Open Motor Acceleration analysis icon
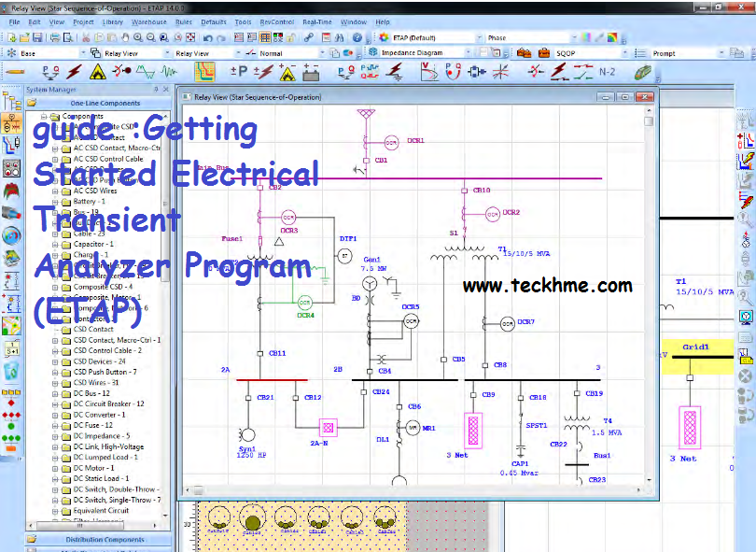Image resolution: width=756 pixels, height=552 pixels. click(121, 71)
